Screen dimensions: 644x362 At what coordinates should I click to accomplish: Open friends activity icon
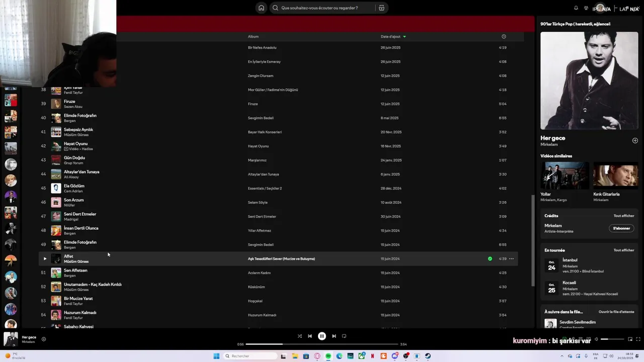tap(586, 8)
